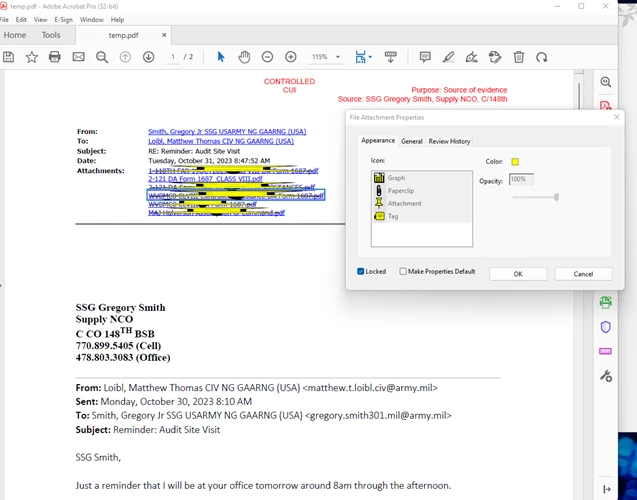Open the Smith, Gregory Jr sender link

coord(227,132)
